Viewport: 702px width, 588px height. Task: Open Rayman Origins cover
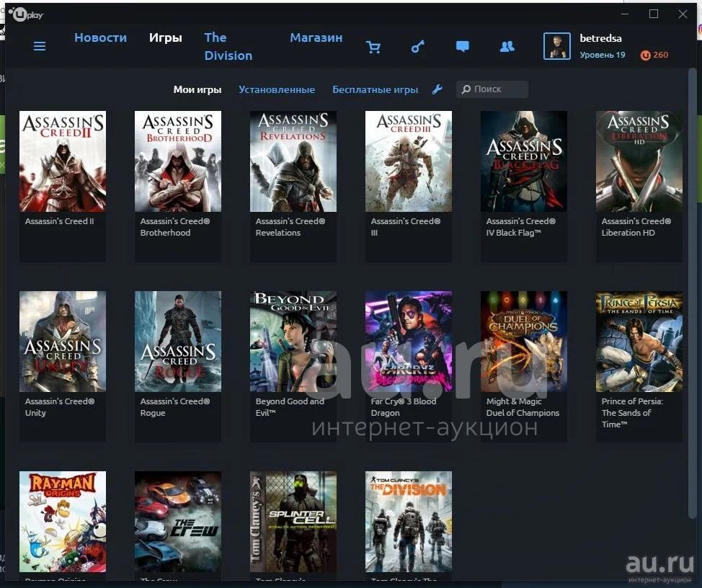coord(63,521)
